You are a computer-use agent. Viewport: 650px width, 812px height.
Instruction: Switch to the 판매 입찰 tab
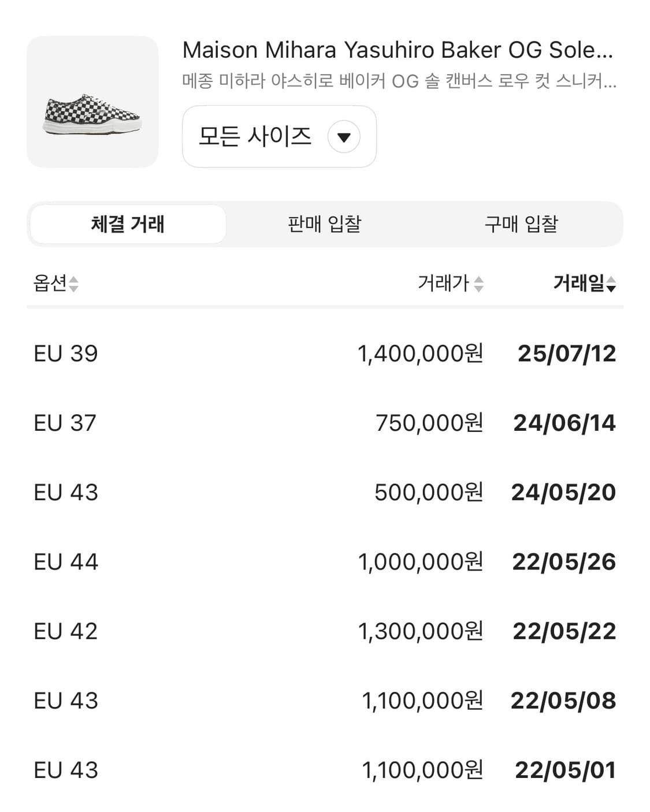click(324, 224)
